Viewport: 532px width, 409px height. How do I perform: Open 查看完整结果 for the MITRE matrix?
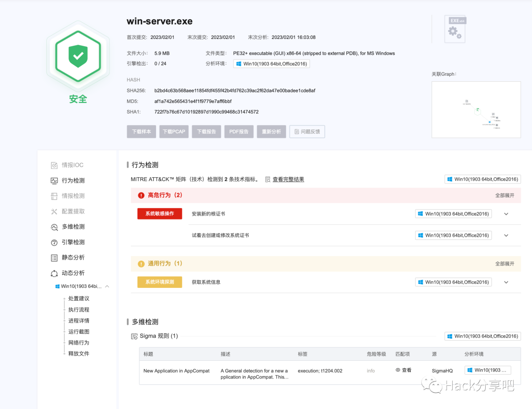(x=288, y=179)
